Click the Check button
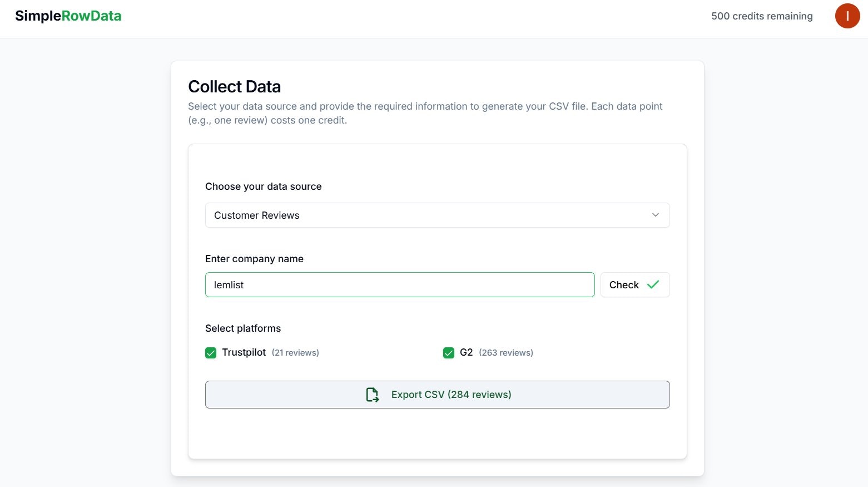Viewport: 868px width, 487px height. click(x=634, y=284)
